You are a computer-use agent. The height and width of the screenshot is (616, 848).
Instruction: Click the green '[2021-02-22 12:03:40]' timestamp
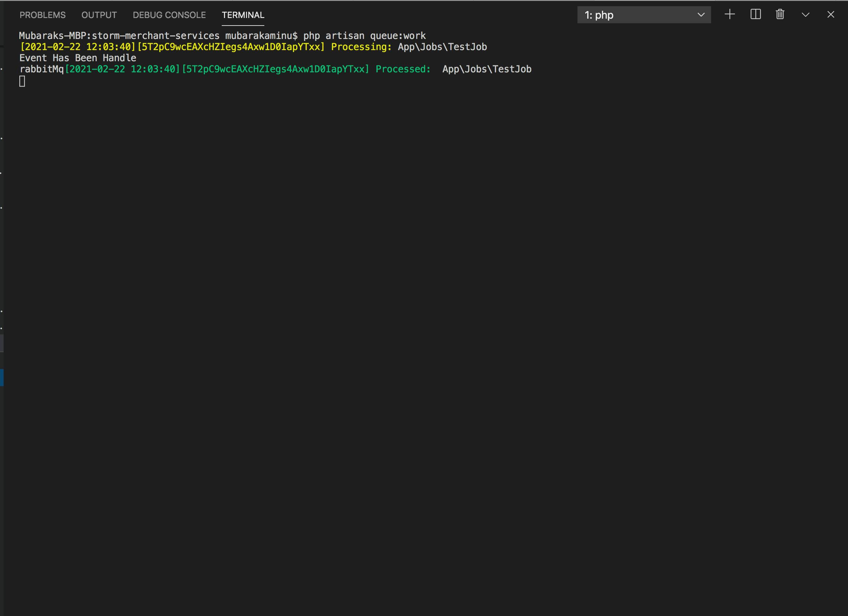pyautogui.click(x=122, y=69)
